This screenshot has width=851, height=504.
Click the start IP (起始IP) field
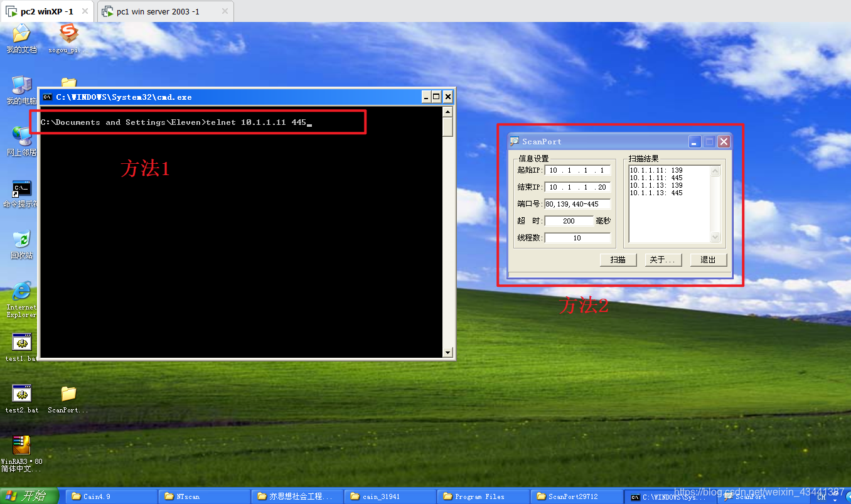tap(577, 170)
